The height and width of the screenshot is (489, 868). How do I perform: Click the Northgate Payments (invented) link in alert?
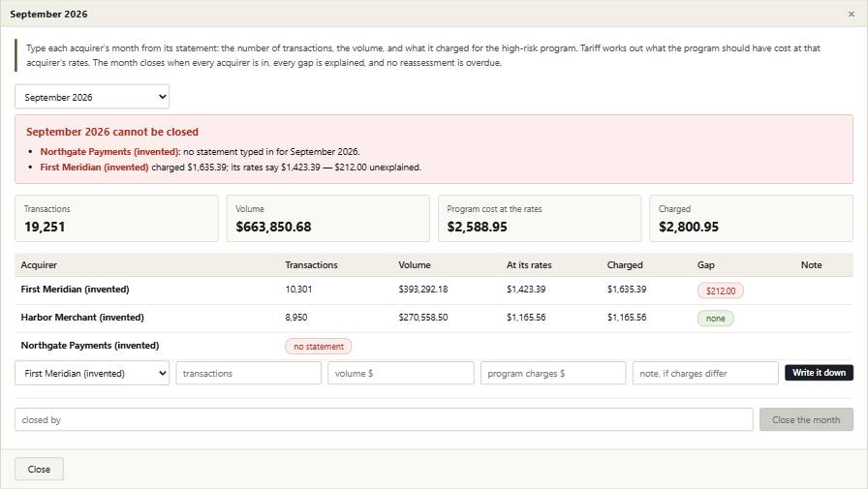109,152
